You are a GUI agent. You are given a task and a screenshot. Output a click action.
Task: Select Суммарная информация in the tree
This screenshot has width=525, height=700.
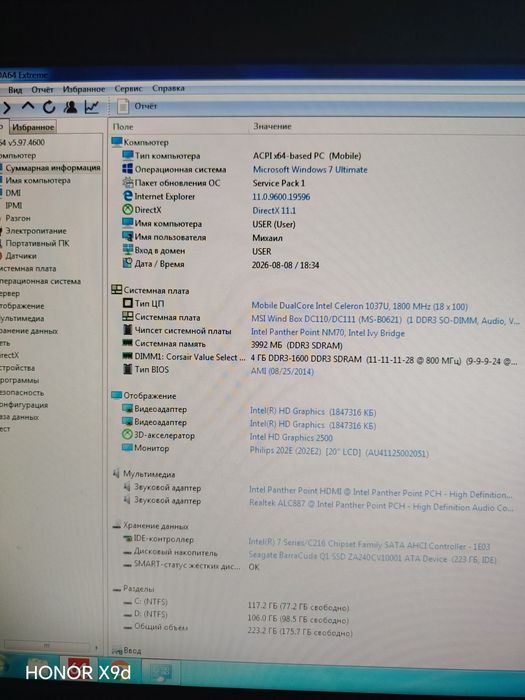pyautogui.click(x=53, y=168)
